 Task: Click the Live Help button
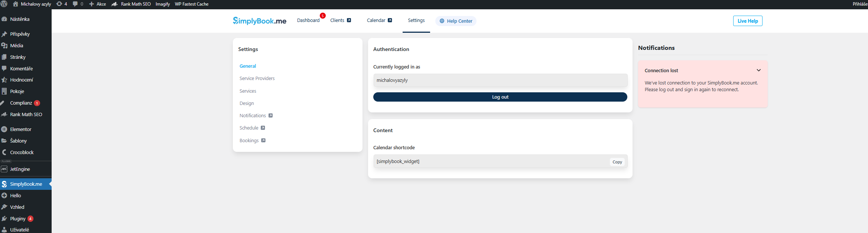[x=748, y=21]
